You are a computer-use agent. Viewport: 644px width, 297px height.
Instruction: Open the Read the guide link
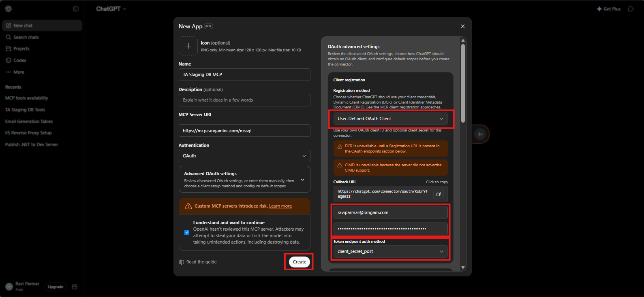click(x=201, y=262)
